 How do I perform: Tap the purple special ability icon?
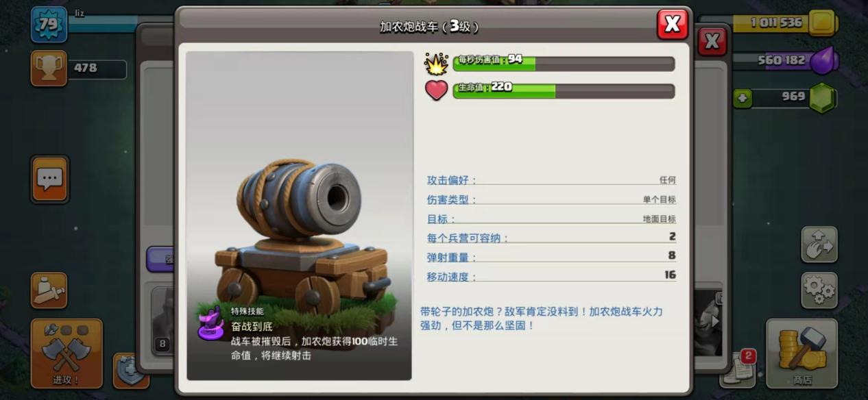(x=211, y=323)
